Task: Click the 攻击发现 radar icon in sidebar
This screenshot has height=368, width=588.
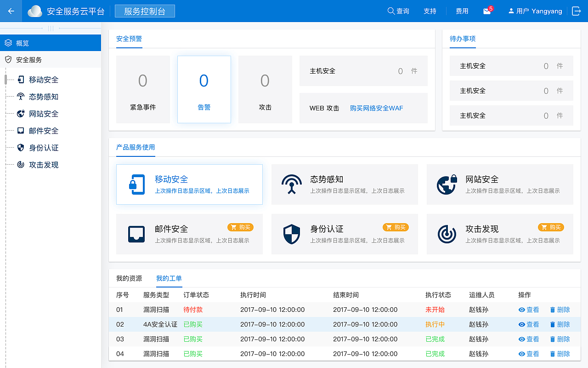Action: pyautogui.click(x=21, y=165)
